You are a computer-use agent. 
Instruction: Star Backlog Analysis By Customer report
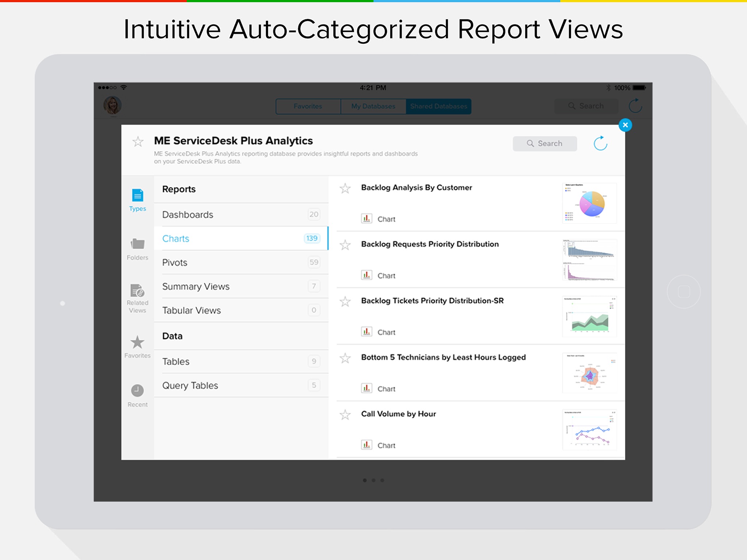345,188
